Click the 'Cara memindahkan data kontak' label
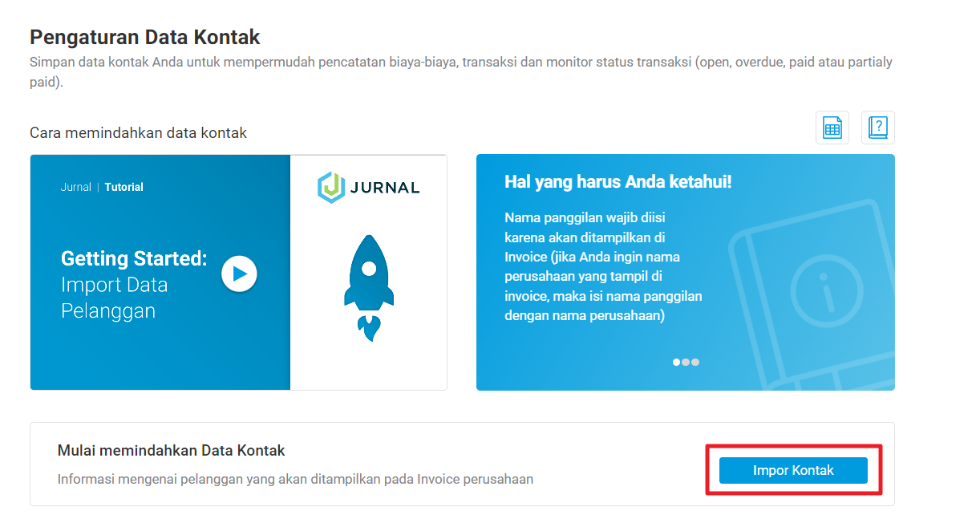Image resolution: width=980 pixels, height=519 pixels. (138, 133)
